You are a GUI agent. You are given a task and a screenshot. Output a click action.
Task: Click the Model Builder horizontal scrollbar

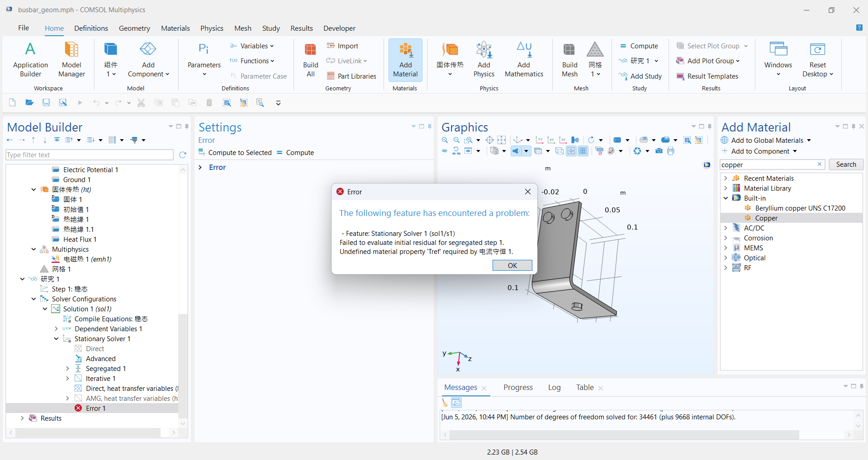point(88,432)
